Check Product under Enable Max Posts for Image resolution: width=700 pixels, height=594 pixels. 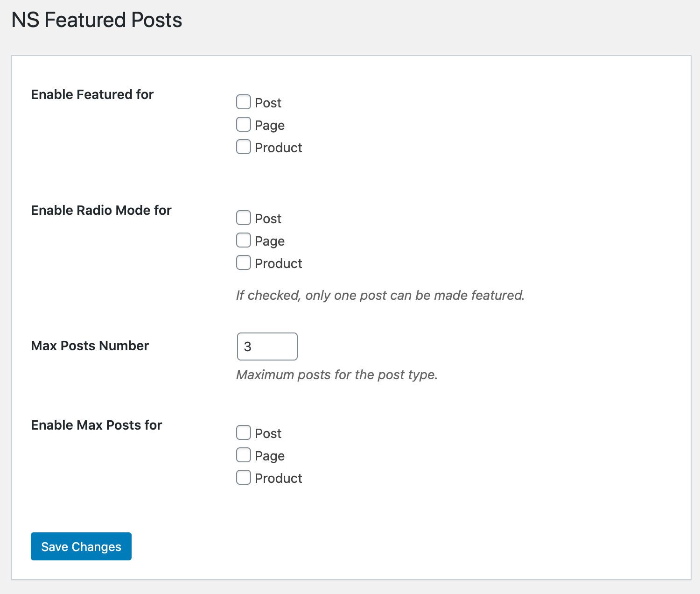point(244,477)
